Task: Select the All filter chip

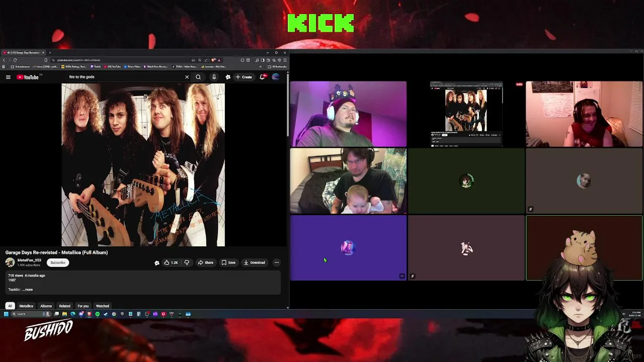Action: [10, 306]
